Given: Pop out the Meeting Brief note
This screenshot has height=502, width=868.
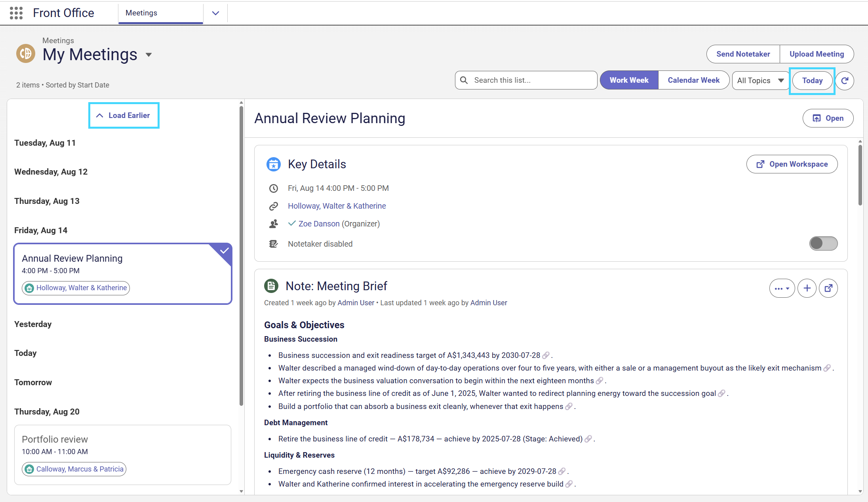Looking at the screenshot, I should pos(828,288).
